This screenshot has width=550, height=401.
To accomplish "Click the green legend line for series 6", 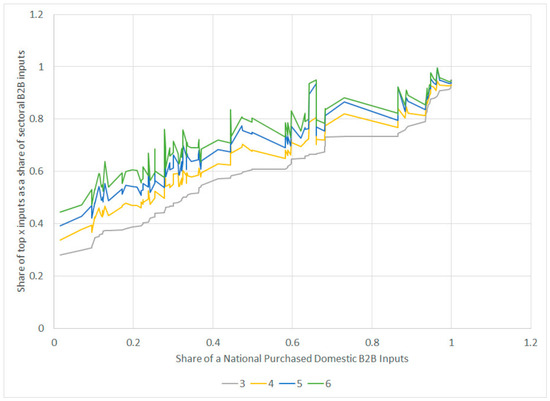I will (316, 383).
